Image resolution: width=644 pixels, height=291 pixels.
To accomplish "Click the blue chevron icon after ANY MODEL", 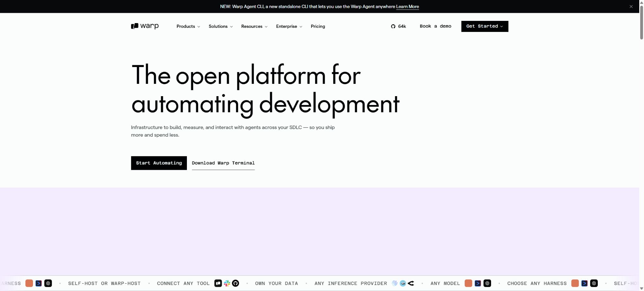I will click(478, 283).
